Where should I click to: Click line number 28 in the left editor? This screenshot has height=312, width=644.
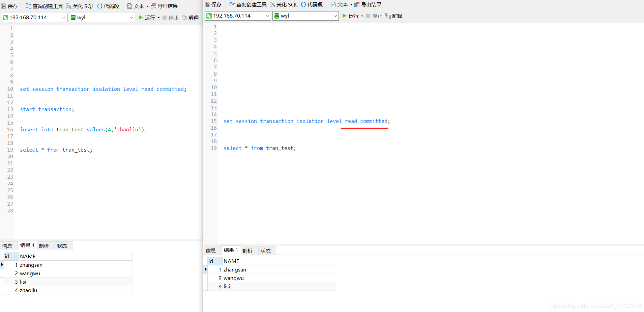tap(10, 211)
